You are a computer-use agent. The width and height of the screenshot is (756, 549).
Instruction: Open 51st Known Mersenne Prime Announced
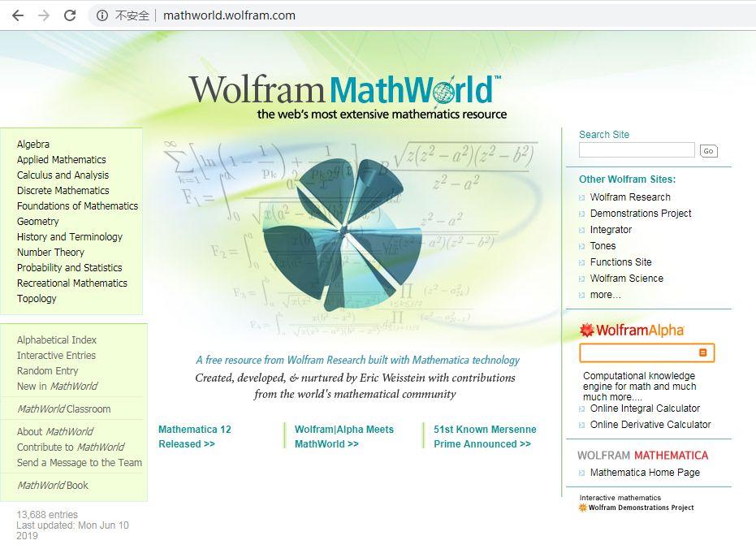(485, 436)
